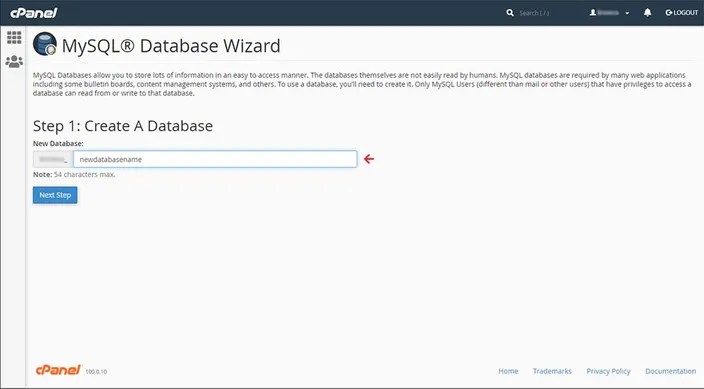Expand the user account dropdown
704x389 pixels.
point(609,13)
